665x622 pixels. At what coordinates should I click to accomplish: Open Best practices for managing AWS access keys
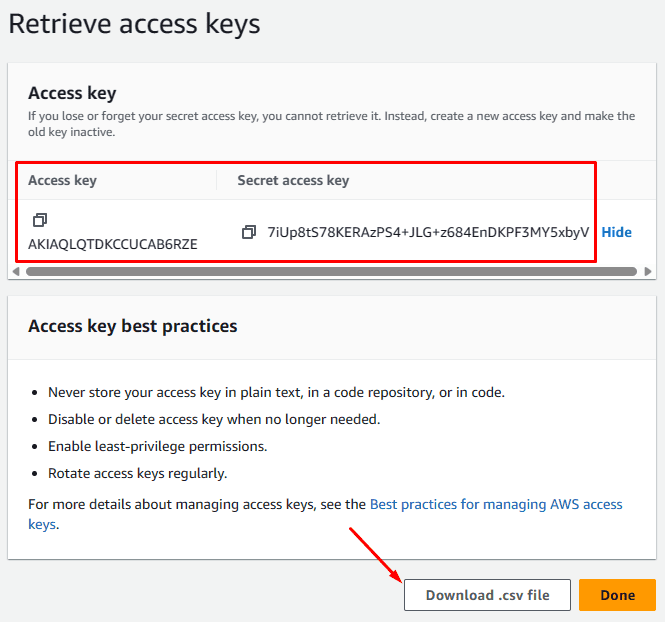(496, 505)
